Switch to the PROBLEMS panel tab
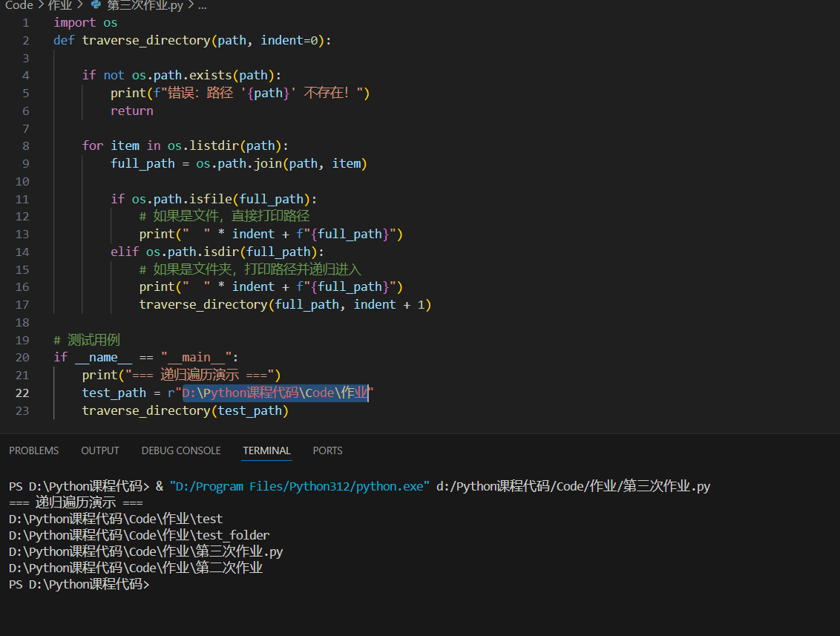 point(33,450)
